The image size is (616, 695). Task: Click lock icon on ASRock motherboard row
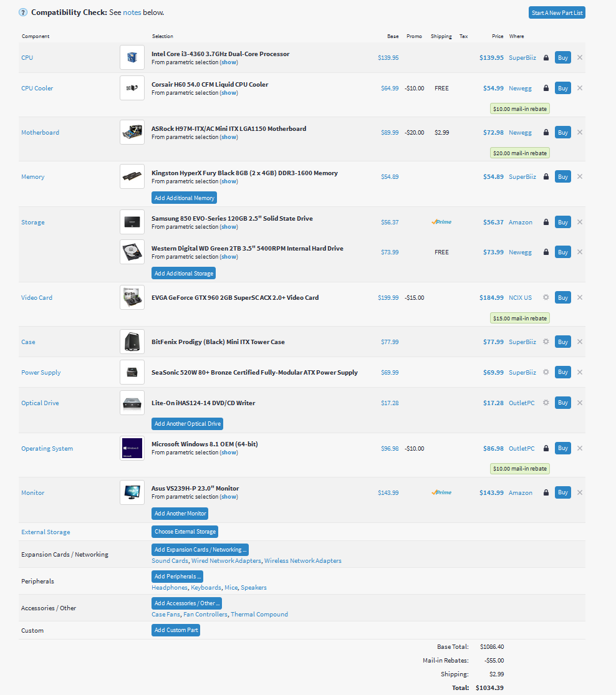pyautogui.click(x=546, y=133)
